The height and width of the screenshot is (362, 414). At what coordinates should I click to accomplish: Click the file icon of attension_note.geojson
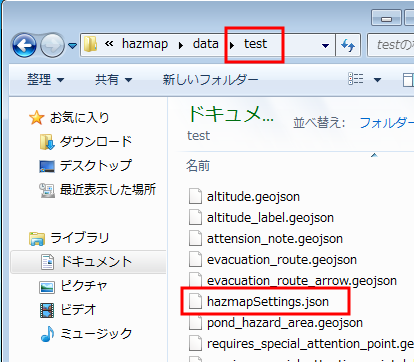tap(195, 238)
